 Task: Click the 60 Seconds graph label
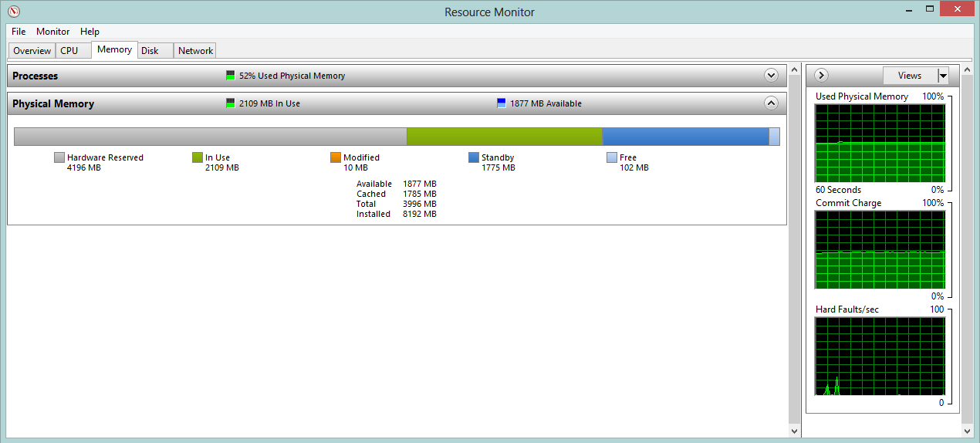point(838,190)
